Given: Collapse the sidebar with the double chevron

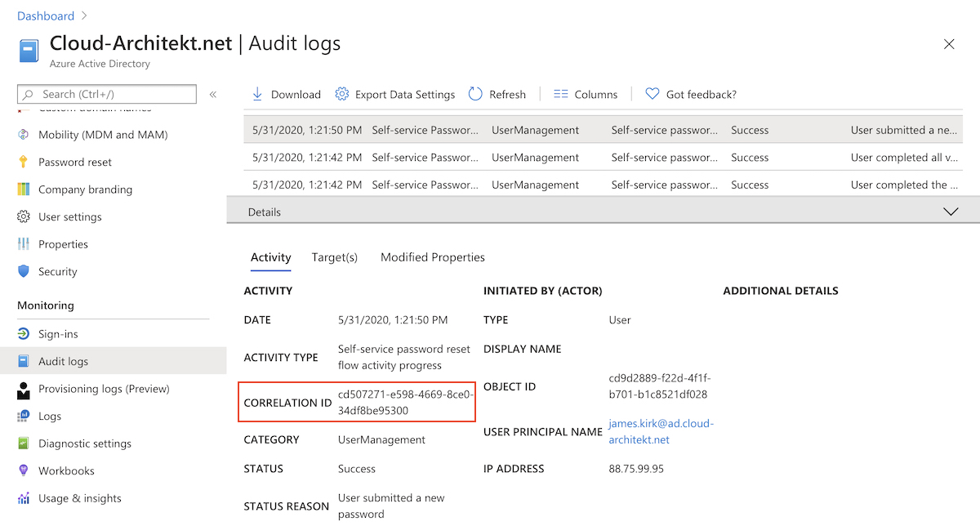Looking at the screenshot, I should click(213, 95).
